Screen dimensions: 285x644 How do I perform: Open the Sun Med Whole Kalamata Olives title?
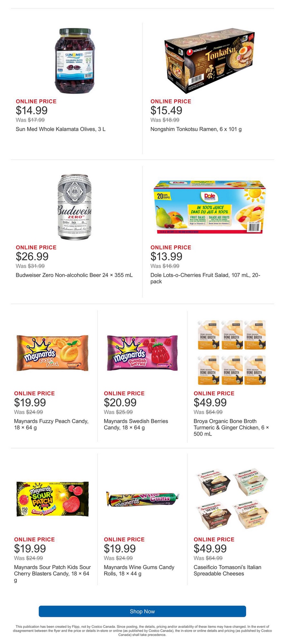point(61,129)
